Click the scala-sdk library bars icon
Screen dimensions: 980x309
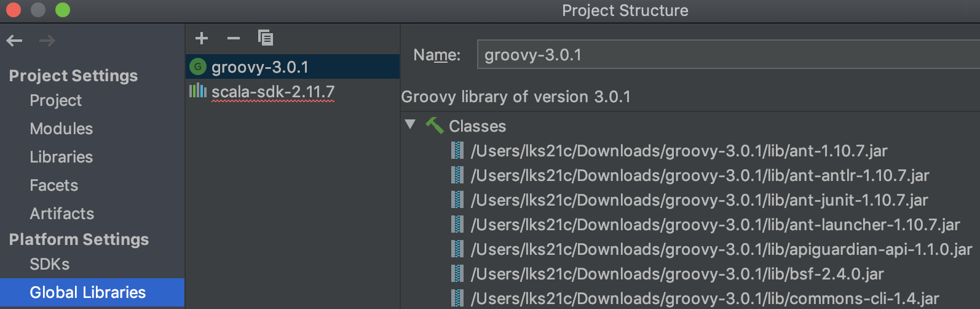click(198, 91)
